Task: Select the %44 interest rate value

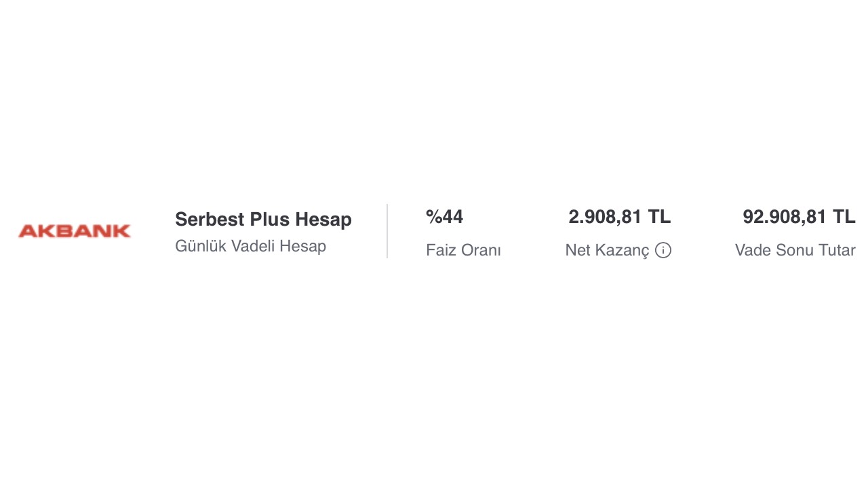Action: pyautogui.click(x=444, y=217)
